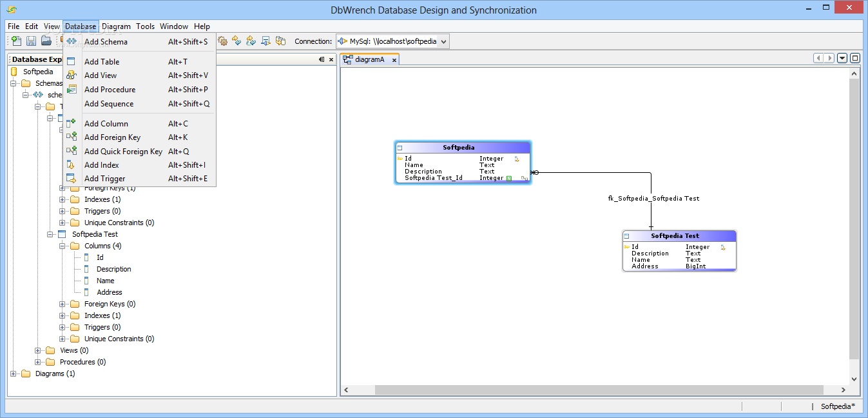Click the diagram vertical scrollbar down arrow
This screenshot has height=418, width=868.
click(854, 379)
